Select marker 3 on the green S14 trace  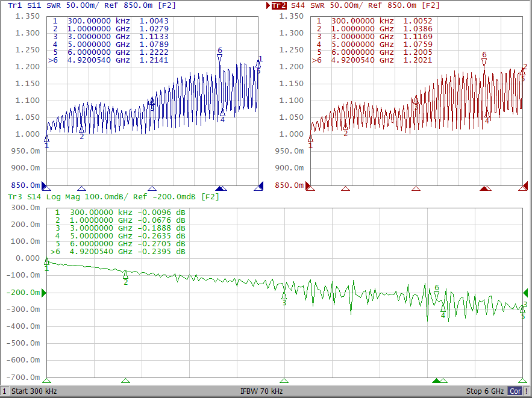(x=284, y=296)
